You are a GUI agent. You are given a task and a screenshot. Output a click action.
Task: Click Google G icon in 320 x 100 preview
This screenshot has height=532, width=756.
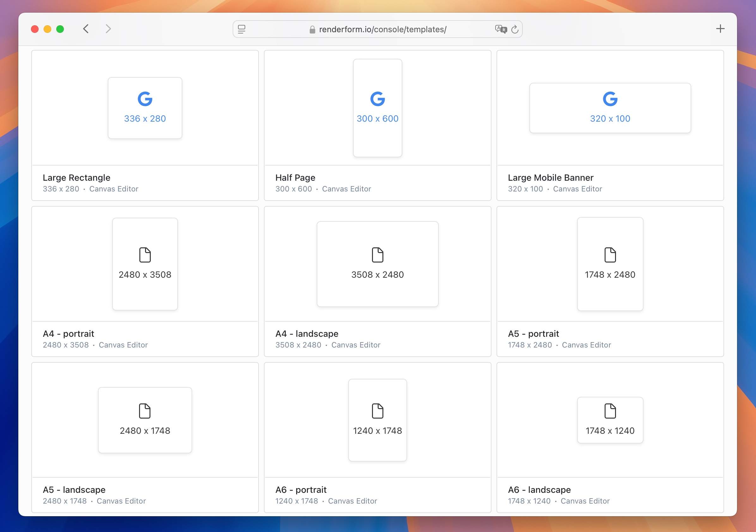pyautogui.click(x=610, y=99)
